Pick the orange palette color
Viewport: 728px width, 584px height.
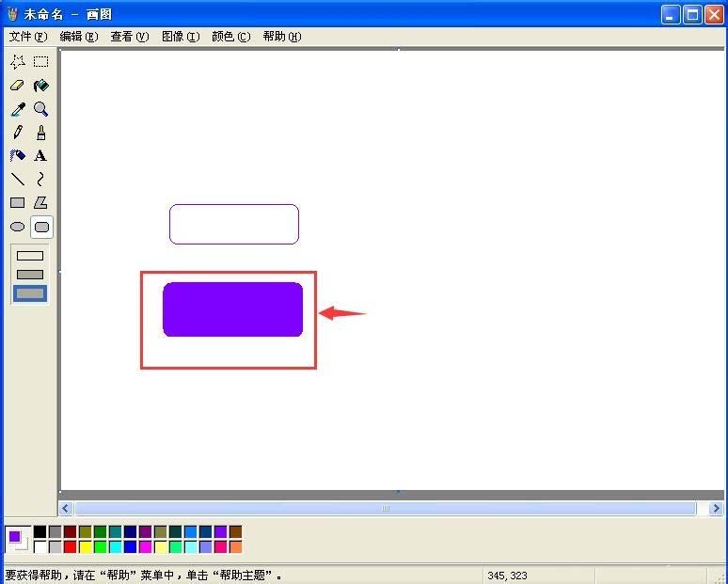[235, 547]
